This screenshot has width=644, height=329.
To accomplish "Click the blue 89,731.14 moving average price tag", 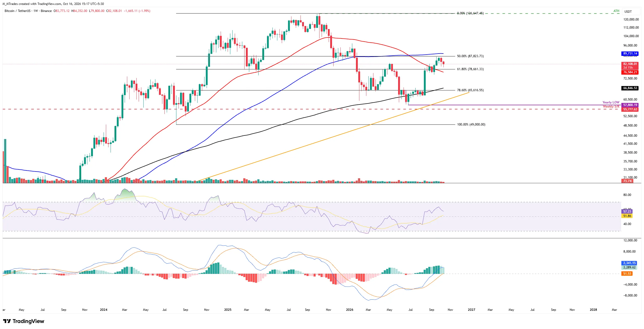I will point(630,54).
